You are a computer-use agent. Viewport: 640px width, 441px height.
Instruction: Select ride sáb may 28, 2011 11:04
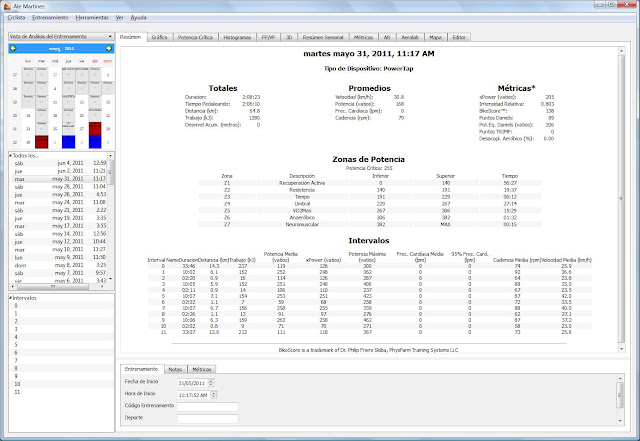pos(60,186)
